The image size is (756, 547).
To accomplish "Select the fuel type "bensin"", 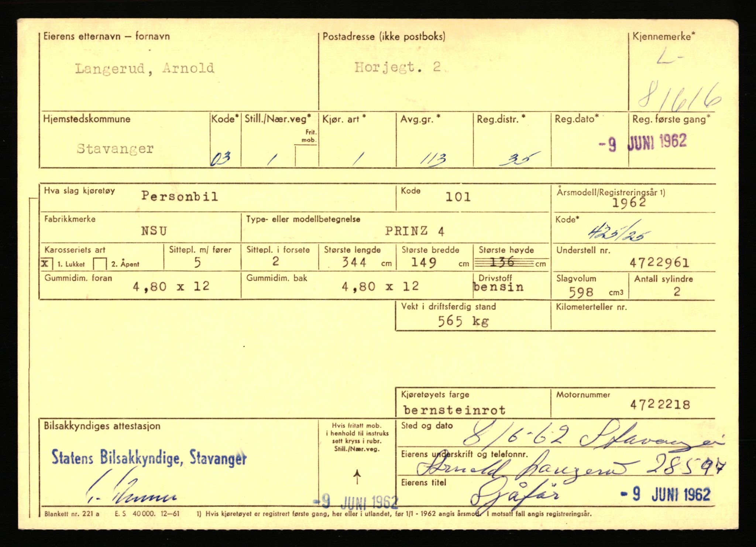I will coord(498,287).
